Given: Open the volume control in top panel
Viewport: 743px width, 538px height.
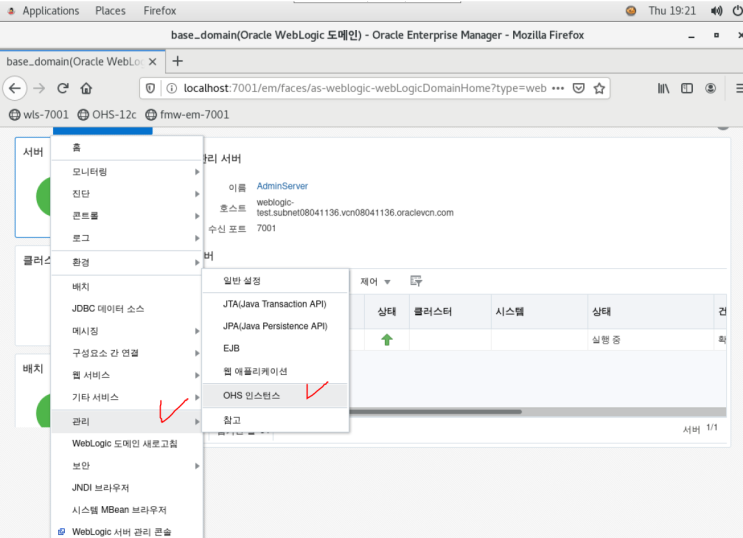Looking at the screenshot, I should tap(716, 10).
